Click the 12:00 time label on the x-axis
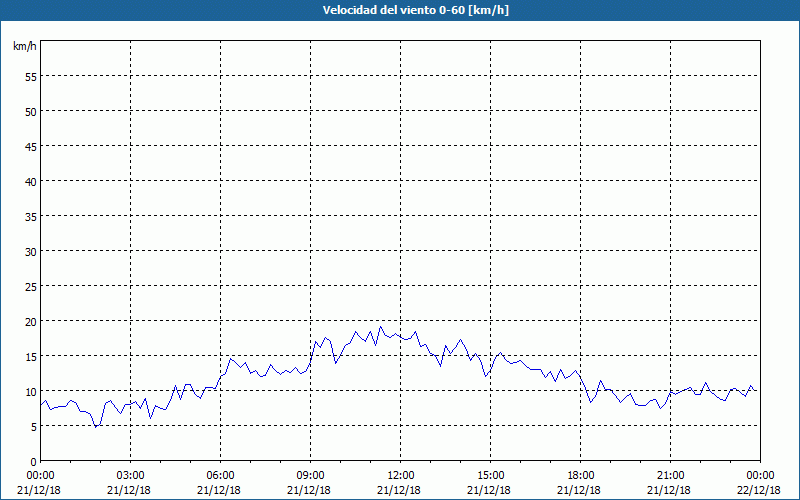This screenshot has height=500, width=800. pos(401,476)
